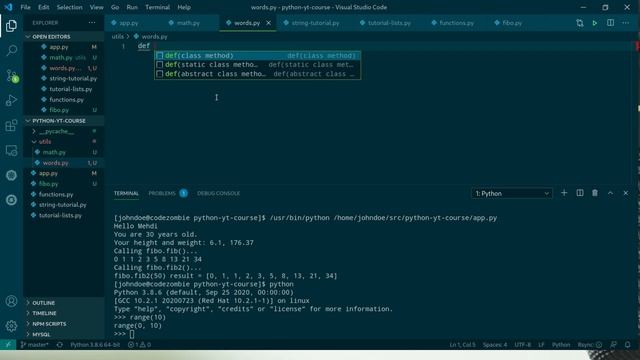Click the terminal prompt input line
Image resolution: width=640 pixels, height=360 pixels.
click(131, 334)
